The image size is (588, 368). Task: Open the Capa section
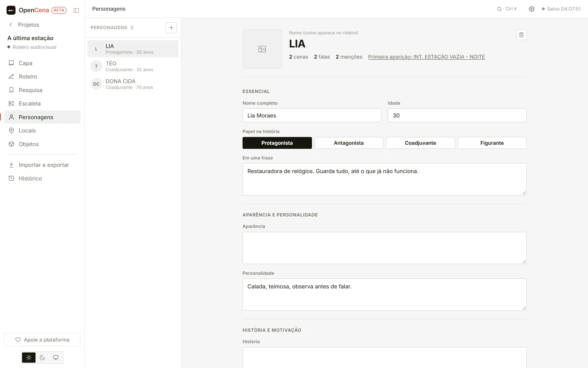pos(42,63)
